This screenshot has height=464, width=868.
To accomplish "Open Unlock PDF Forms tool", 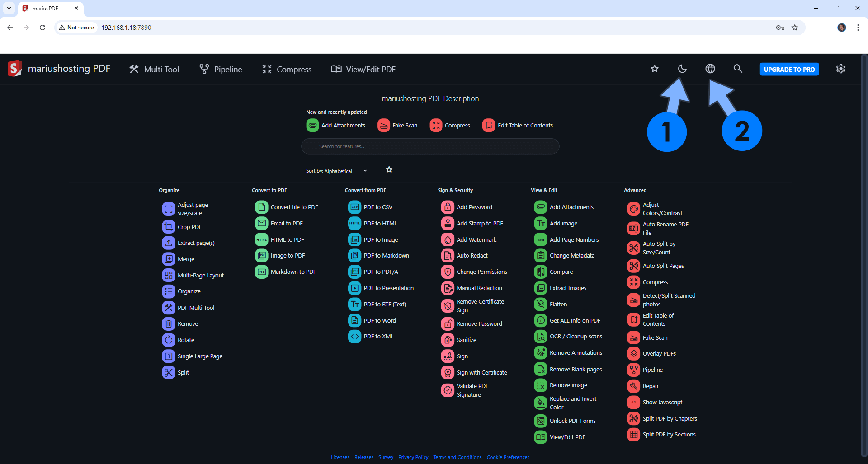I will pos(566,421).
